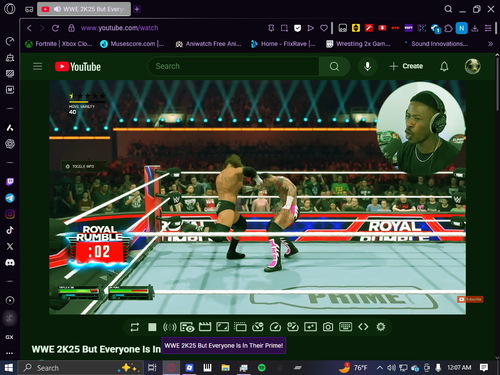This screenshot has width=500, height=375.
Task: Open X (Twitter) in the sidebar
Action: [x=10, y=246]
